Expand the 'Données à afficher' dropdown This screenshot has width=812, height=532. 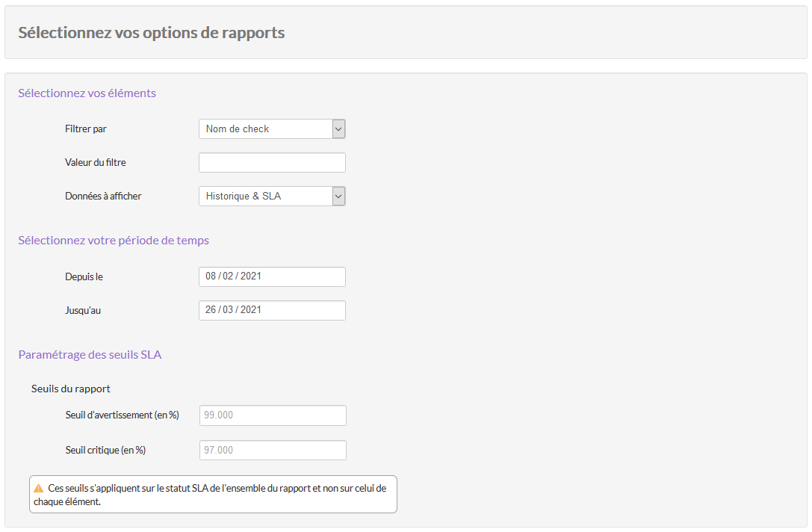[271, 197]
